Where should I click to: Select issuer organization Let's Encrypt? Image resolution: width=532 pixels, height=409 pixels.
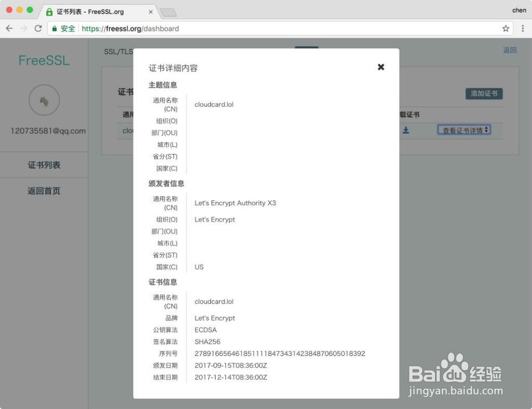[215, 220]
